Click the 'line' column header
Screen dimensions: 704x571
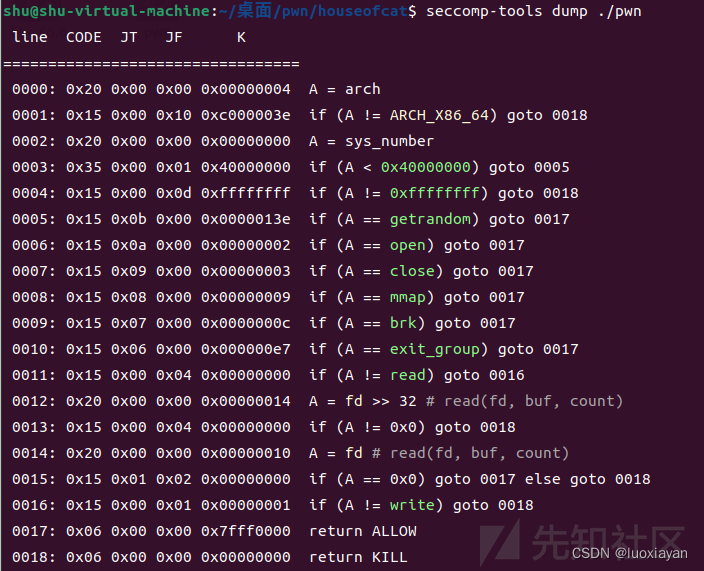click(30, 37)
